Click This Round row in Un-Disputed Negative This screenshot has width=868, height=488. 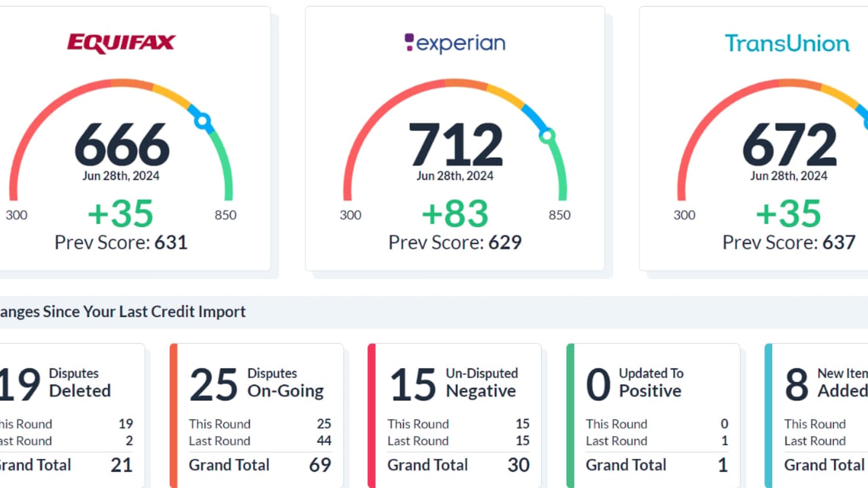pyautogui.click(x=458, y=424)
